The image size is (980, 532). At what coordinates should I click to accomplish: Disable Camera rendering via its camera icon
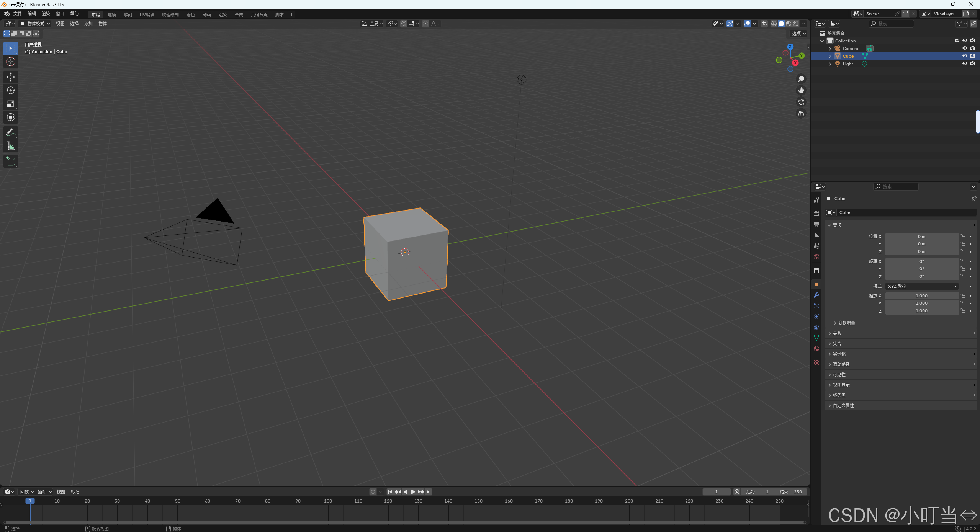[972, 48]
